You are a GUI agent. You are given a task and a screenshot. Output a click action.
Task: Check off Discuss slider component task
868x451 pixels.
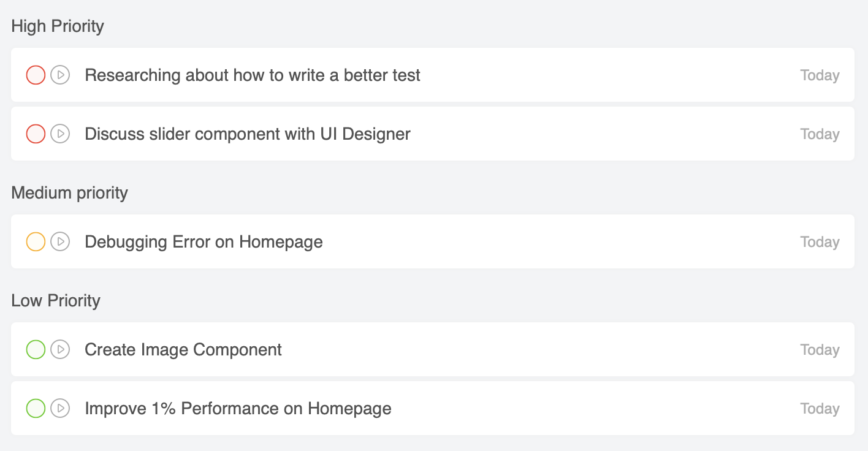point(36,134)
